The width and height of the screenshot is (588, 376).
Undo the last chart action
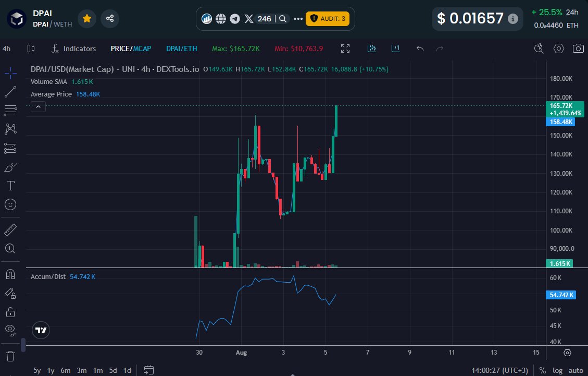[420, 48]
